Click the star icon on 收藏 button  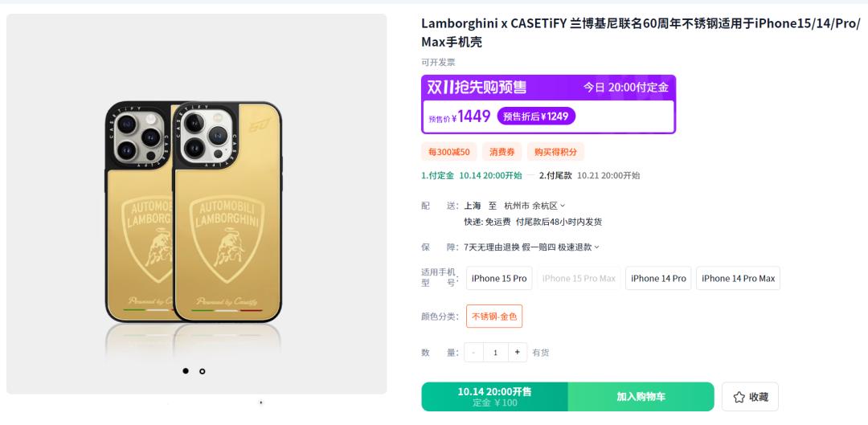(x=739, y=397)
